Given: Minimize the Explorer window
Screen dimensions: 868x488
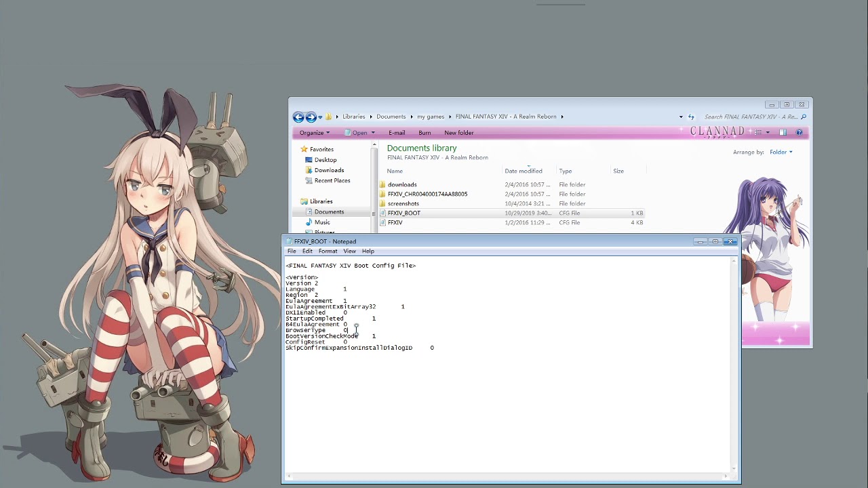Looking at the screenshot, I should pyautogui.click(x=772, y=104).
